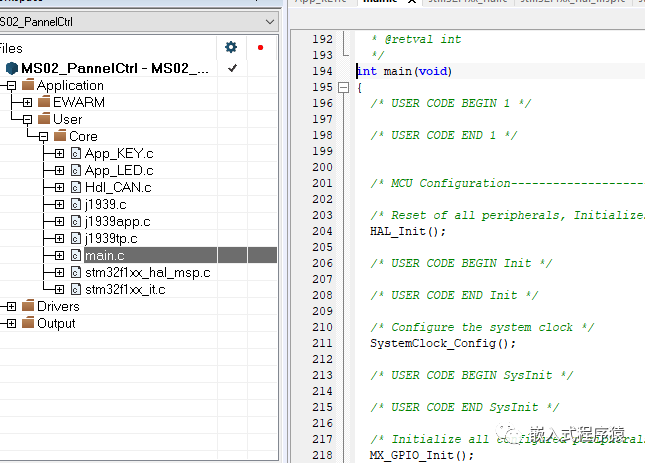Expand the main.c node
This screenshot has height=463, width=645.
point(60,255)
